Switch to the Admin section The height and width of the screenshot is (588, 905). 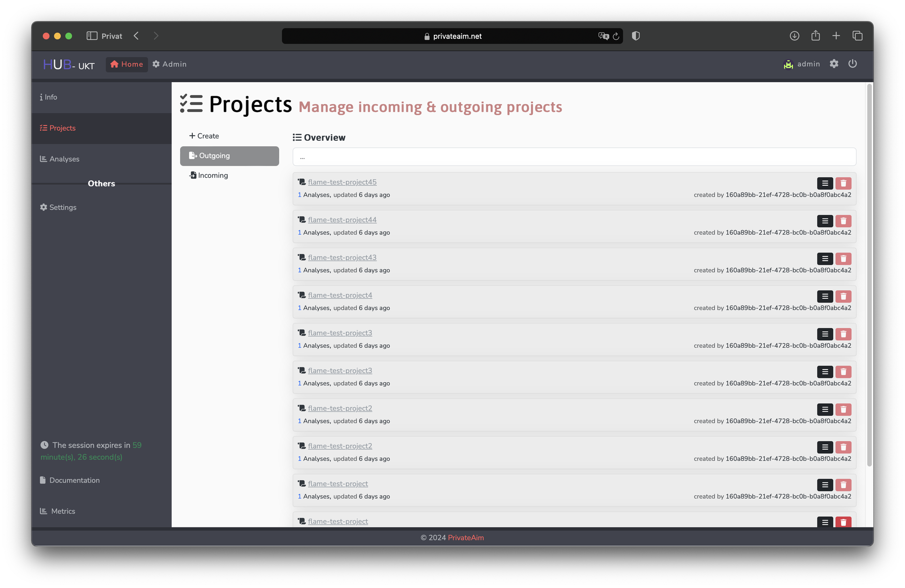pyautogui.click(x=169, y=64)
